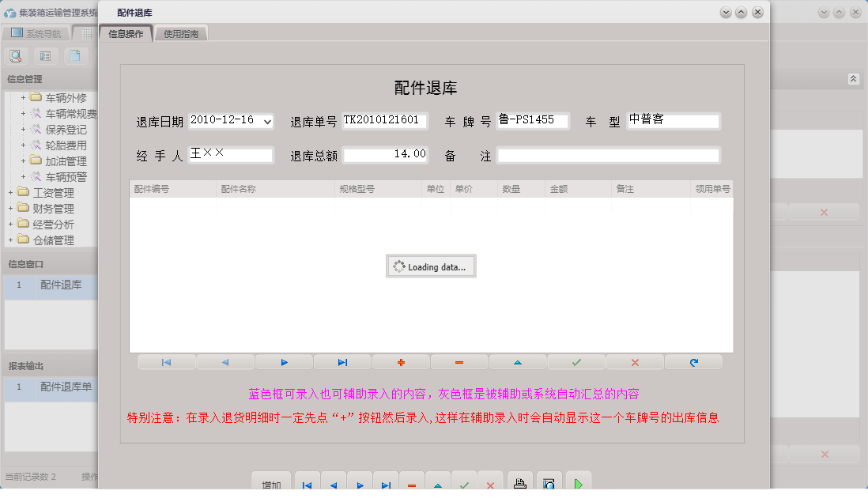Screen dimensions: 868x502
Task: Click the add (+) record icon
Action: point(401,361)
